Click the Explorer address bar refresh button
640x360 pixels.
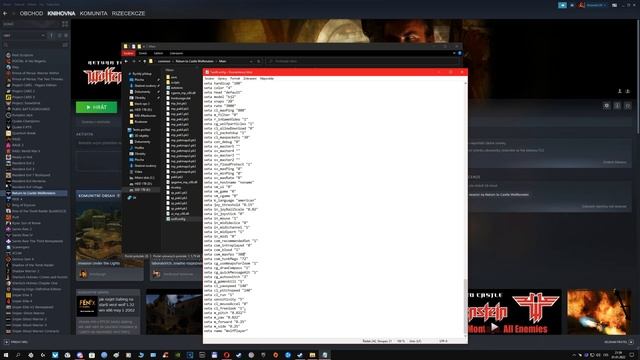point(259,61)
